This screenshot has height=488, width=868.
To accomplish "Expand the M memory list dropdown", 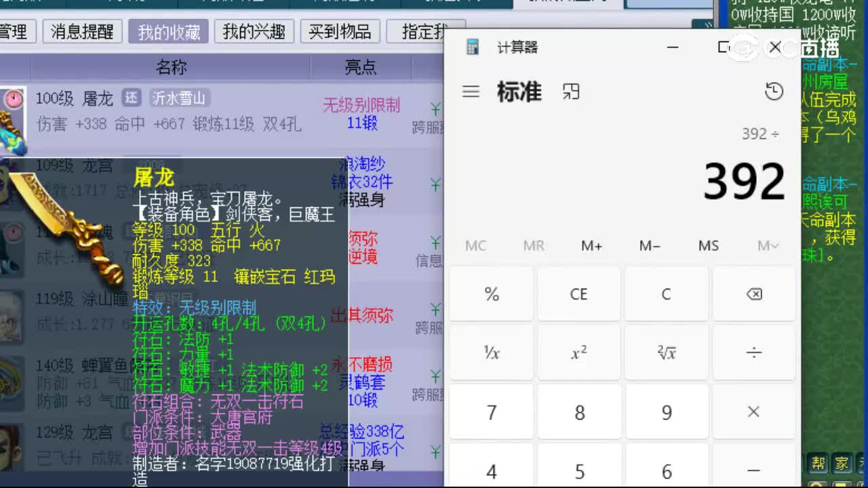I will [x=768, y=245].
